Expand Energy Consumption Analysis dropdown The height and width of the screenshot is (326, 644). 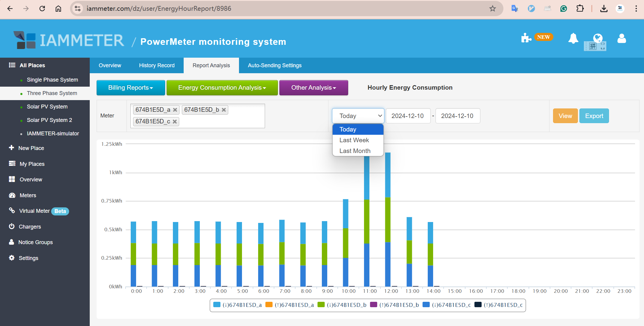(x=222, y=88)
